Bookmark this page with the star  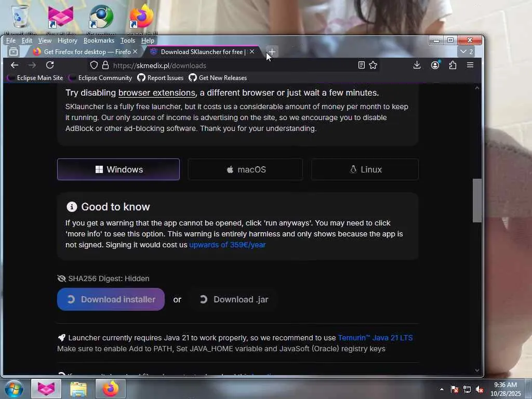click(x=373, y=65)
